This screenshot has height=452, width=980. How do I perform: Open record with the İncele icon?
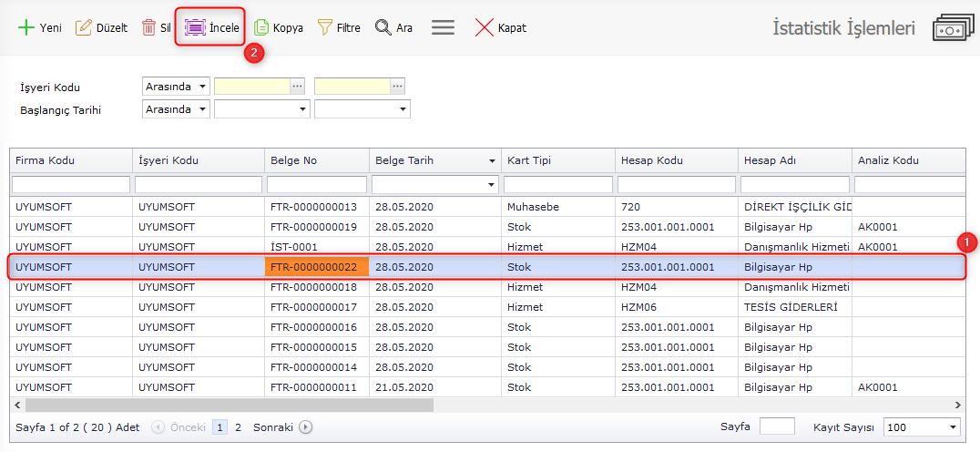(195, 28)
